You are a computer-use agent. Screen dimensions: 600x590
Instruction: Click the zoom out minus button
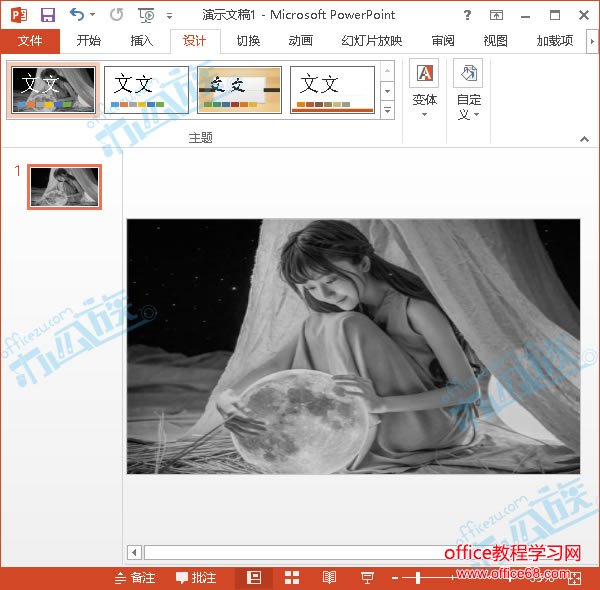coord(395,578)
